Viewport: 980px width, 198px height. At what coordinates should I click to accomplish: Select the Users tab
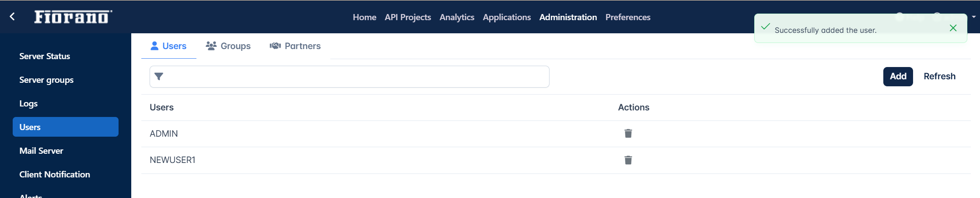point(168,46)
